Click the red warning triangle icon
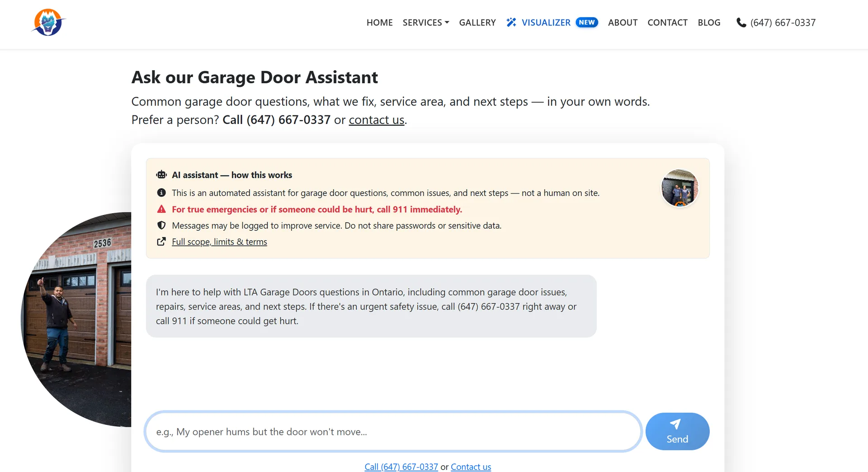This screenshot has width=868, height=472. click(x=161, y=209)
